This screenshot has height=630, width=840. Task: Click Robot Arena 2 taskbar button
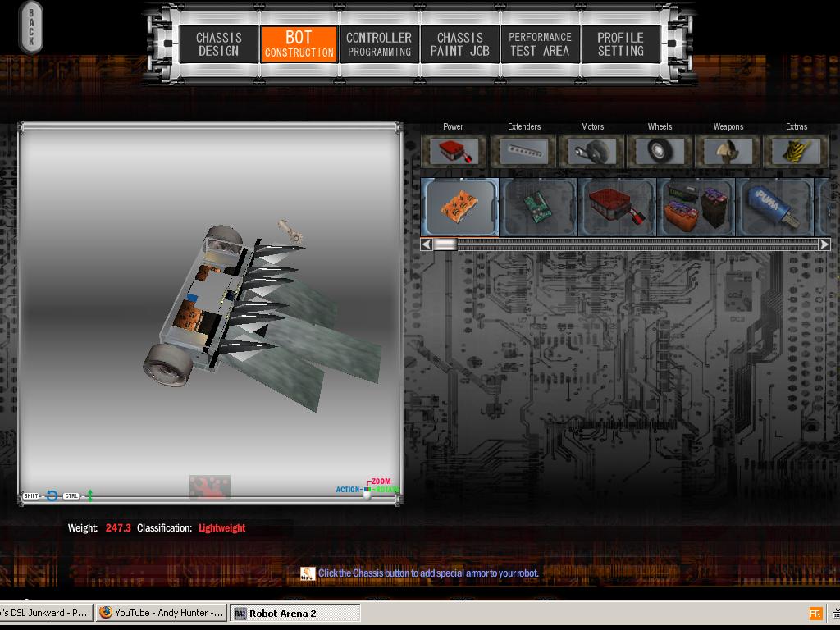[x=295, y=613]
